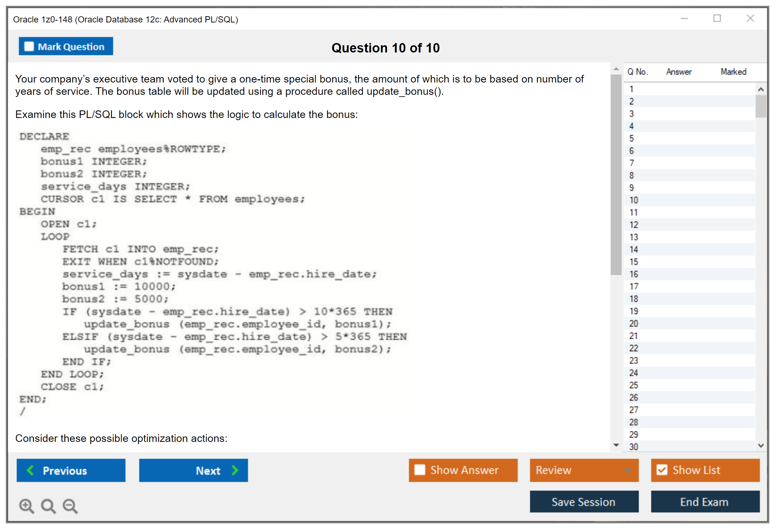This screenshot has height=532, width=778.
Task: Click the zoom in magnifier icon
Action: 26,506
